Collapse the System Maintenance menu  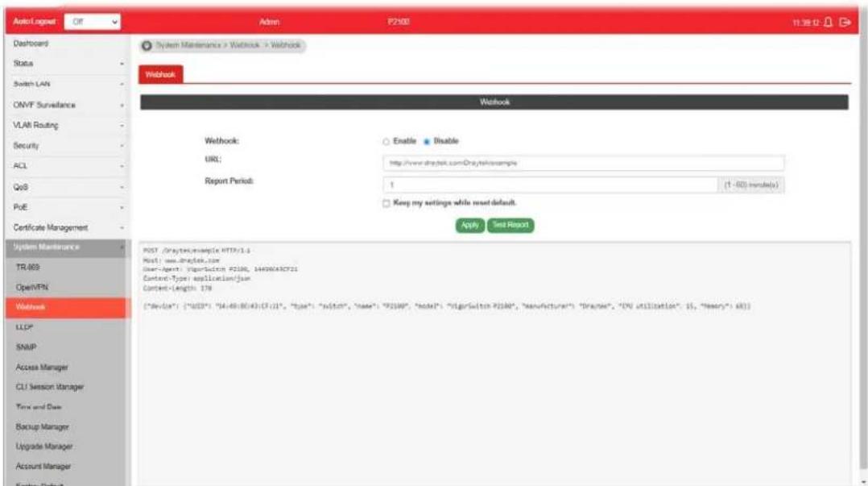point(68,247)
